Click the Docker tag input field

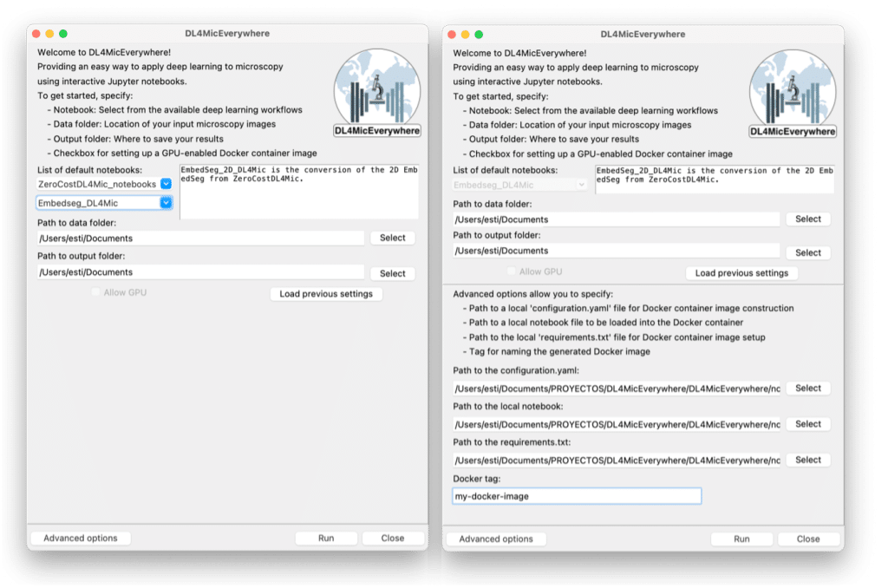pyautogui.click(x=577, y=496)
